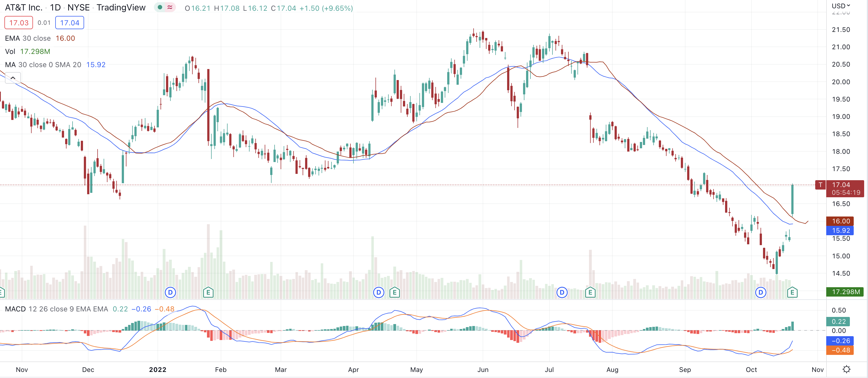Click the 0.01 spread value
The image size is (868, 378).
coord(44,23)
